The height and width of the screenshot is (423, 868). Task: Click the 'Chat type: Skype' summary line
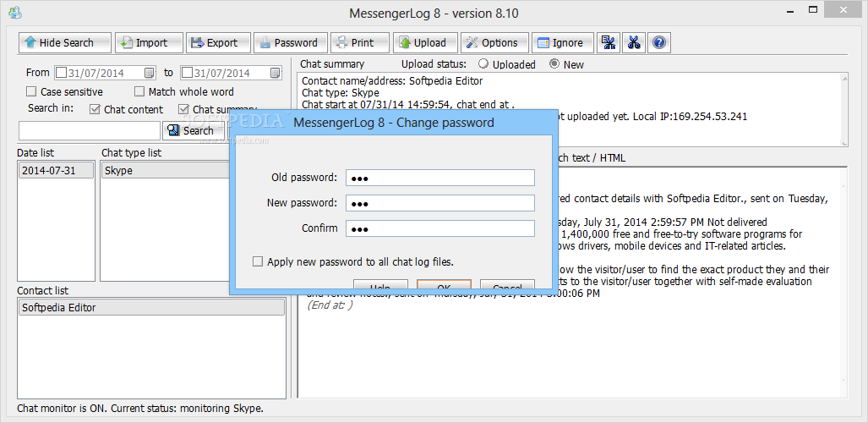[339, 92]
